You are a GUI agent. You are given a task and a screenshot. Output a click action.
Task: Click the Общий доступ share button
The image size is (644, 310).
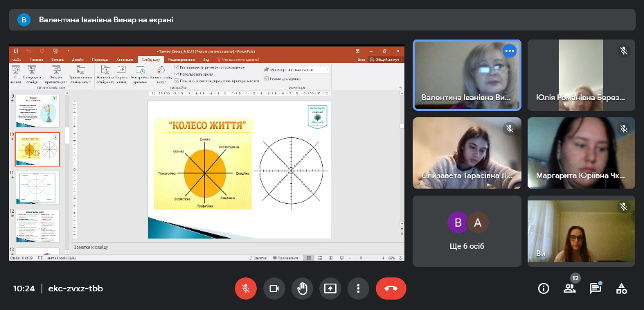click(388, 60)
